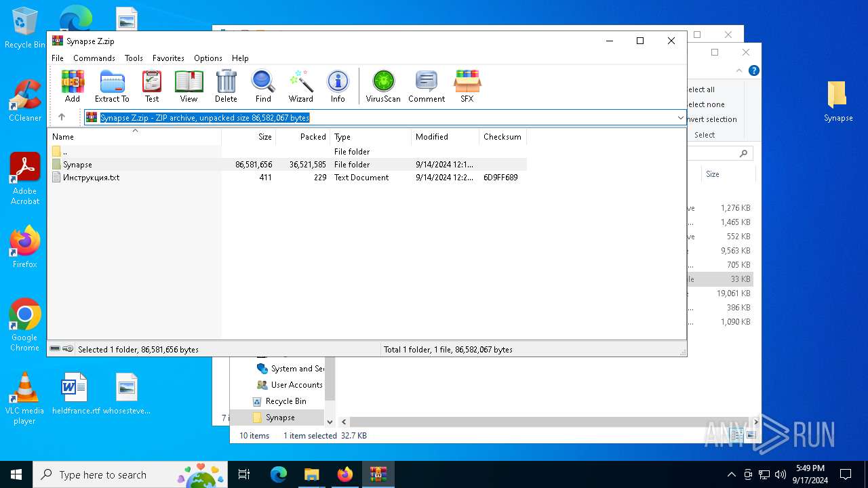
Task: Open the Commands menu
Action: point(94,58)
